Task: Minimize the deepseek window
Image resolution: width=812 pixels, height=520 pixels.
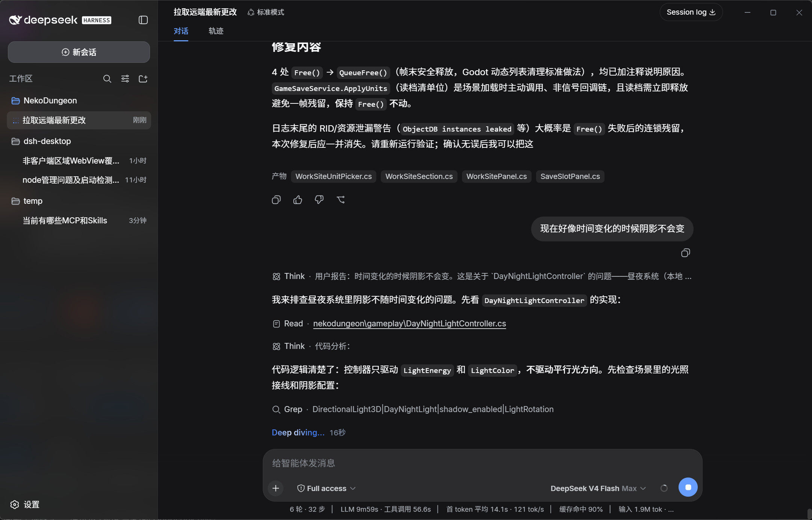Action: point(747,12)
